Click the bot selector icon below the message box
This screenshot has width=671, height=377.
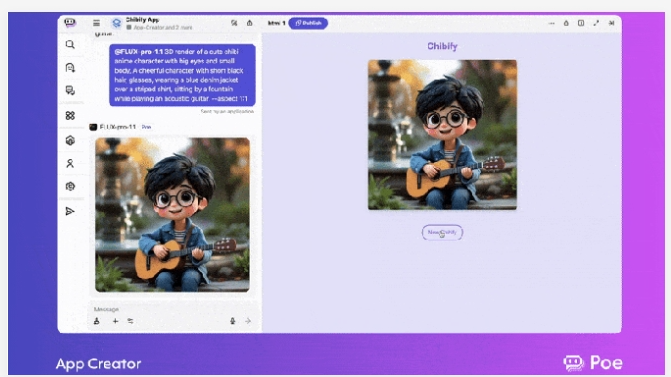pos(97,321)
